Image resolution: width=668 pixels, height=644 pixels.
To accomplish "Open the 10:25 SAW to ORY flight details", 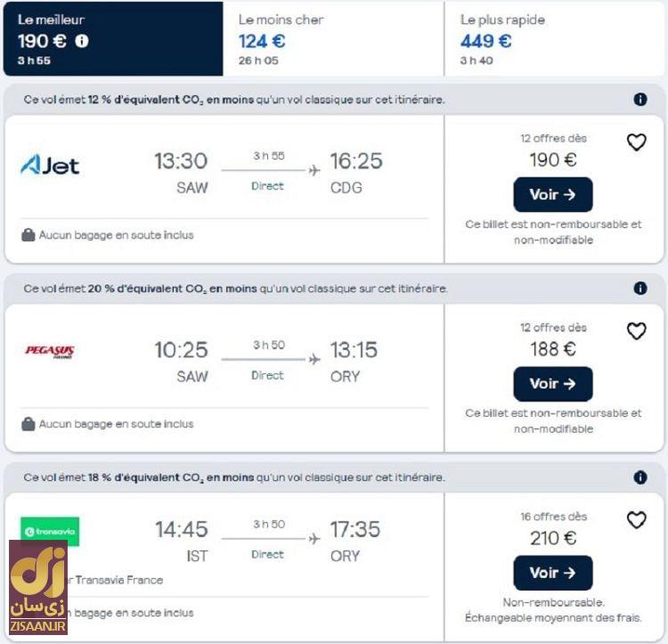I will click(267, 362).
